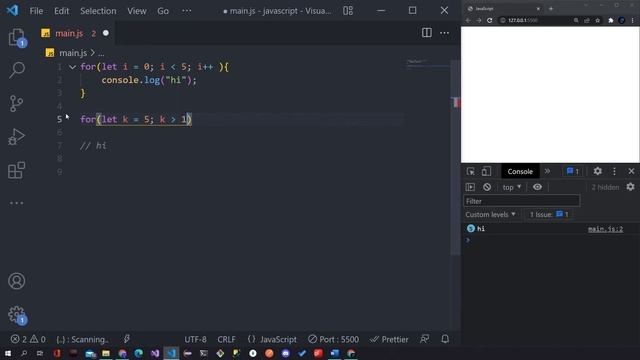
Task: Open the Custom levels dropdown
Action: (x=490, y=214)
